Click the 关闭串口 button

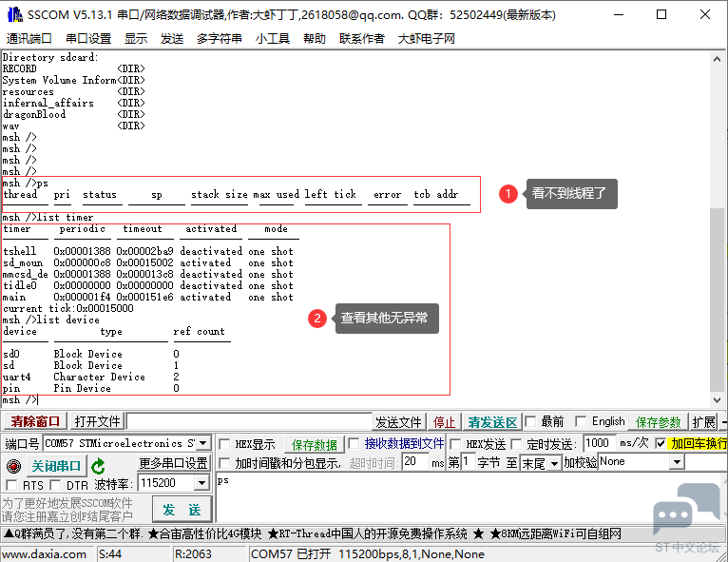56,466
